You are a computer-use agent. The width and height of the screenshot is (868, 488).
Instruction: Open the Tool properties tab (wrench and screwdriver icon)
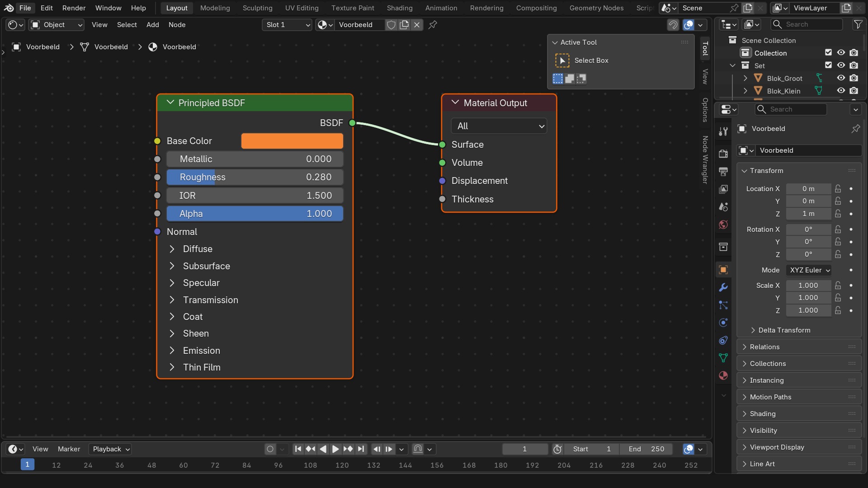pos(723,131)
